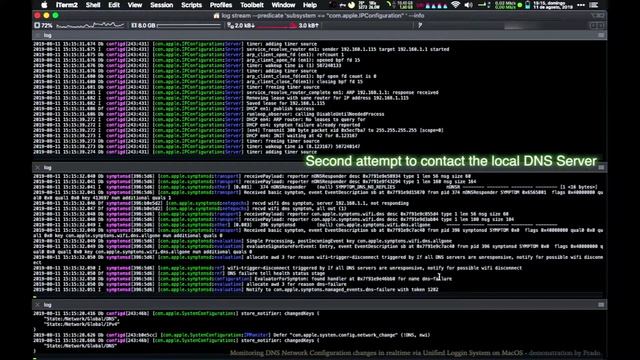640x360 pixels.
Task: Open the top log pane options menu
Action: click(x=601, y=36)
